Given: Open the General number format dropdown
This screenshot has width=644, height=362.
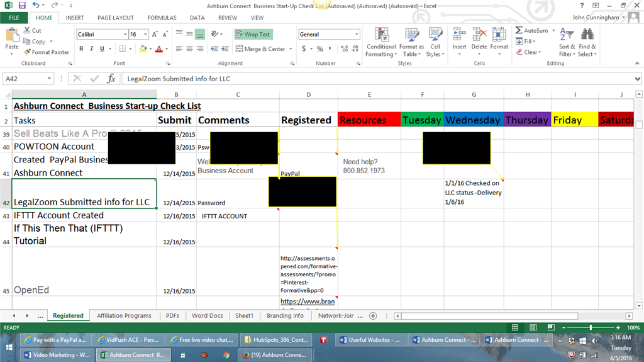Looking at the screenshot, I should [x=357, y=35].
